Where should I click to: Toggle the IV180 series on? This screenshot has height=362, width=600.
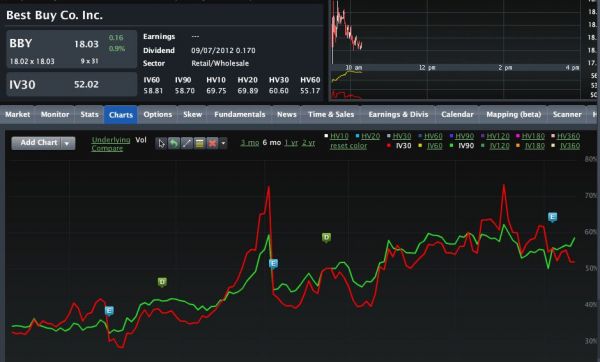click(535, 146)
